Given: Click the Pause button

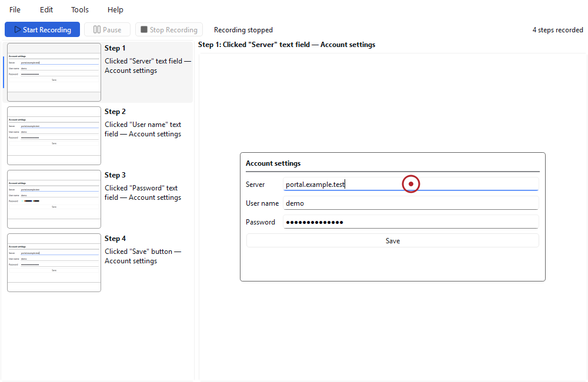Looking at the screenshot, I should [107, 29].
